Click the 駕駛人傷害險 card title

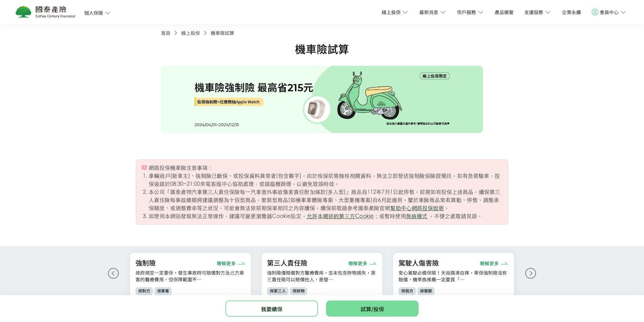tap(419, 263)
